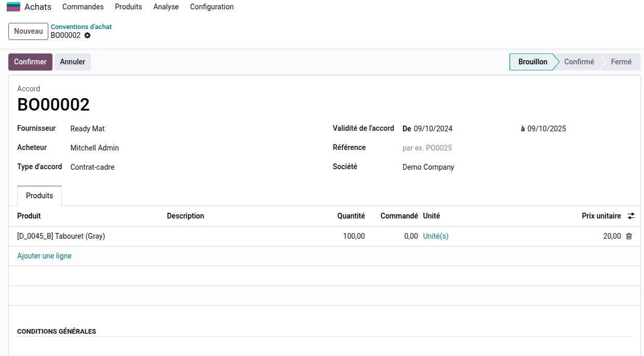This screenshot has height=356, width=644.
Task: Click the large BO00002 agreement title
Action: point(53,105)
